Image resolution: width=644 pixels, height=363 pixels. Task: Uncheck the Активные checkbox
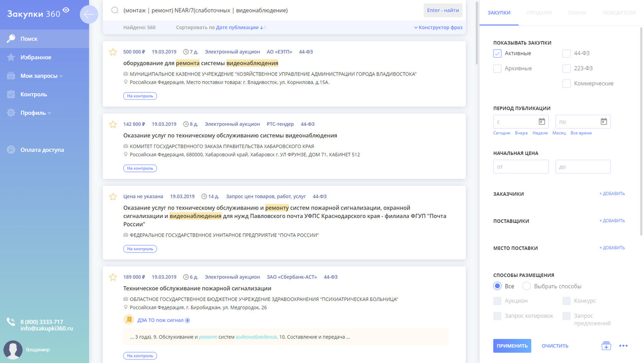pyautogui.click(x=497, y=53)
